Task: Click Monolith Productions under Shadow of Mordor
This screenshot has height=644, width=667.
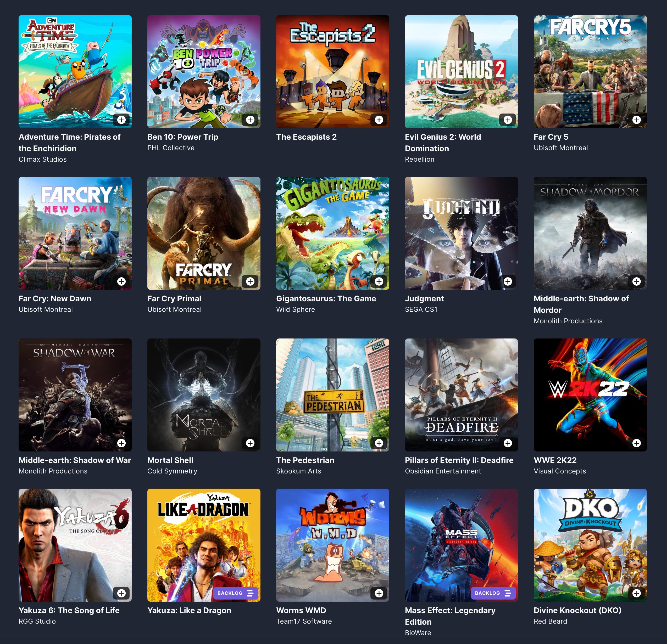Action: pos(568,321)
